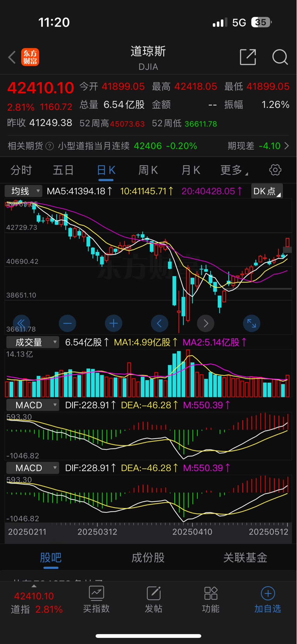The width and height of the screenshot is (297, 644).
Task: Tap the 振幅 1.26% value
Action: [x=275, y=105]
